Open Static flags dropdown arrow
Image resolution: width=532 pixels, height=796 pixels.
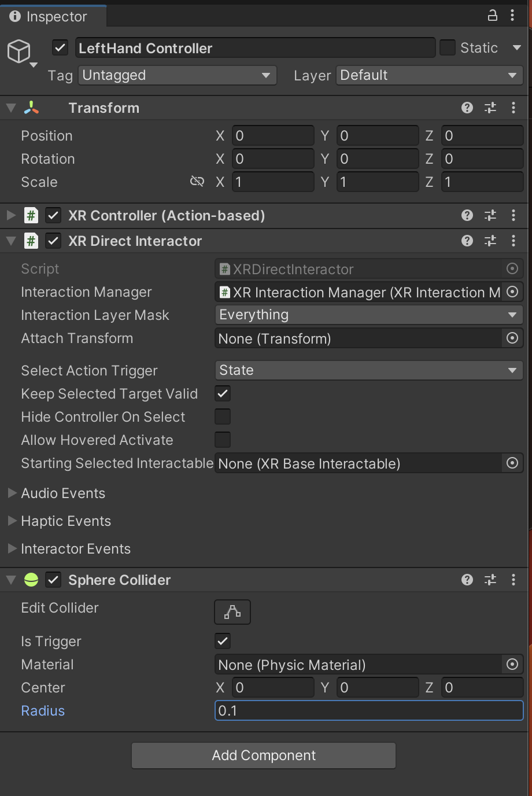point(516,47)
